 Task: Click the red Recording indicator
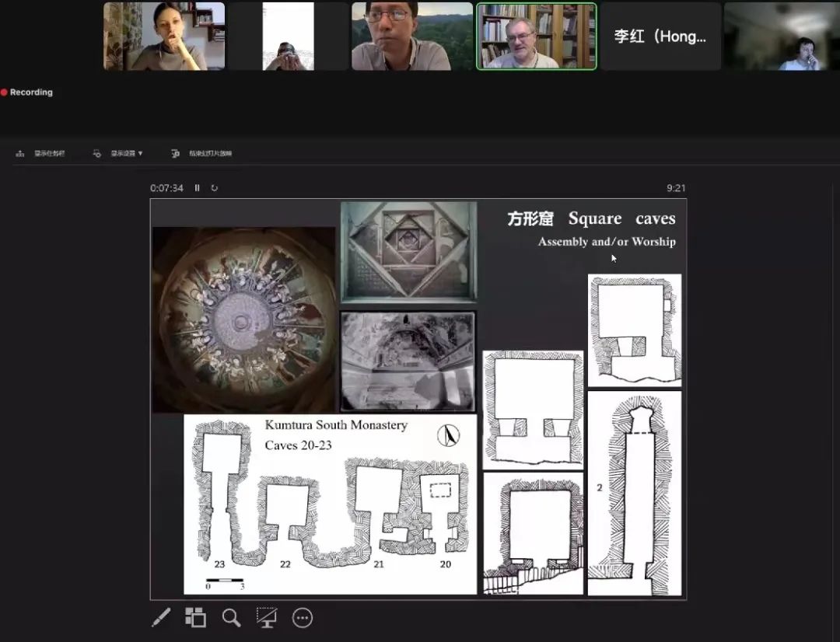tap(27, 92)
